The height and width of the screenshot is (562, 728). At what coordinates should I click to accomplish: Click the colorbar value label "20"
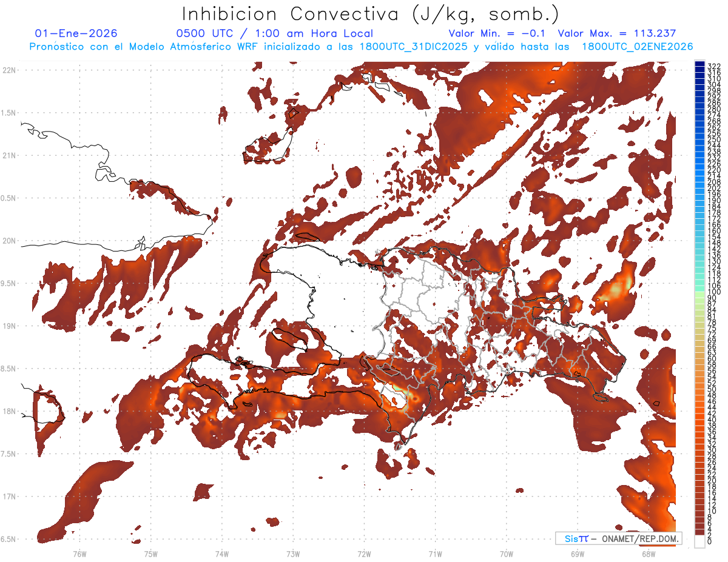(712, 480)
